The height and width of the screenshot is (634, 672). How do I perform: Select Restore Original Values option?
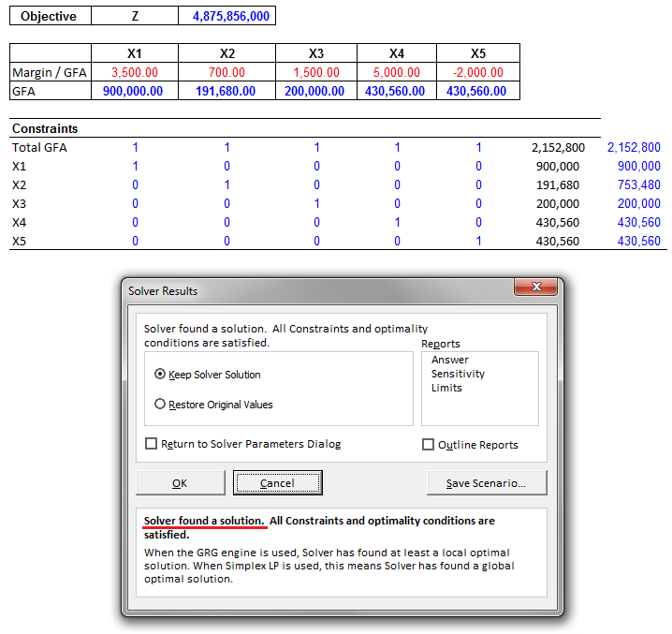[160, 404]
